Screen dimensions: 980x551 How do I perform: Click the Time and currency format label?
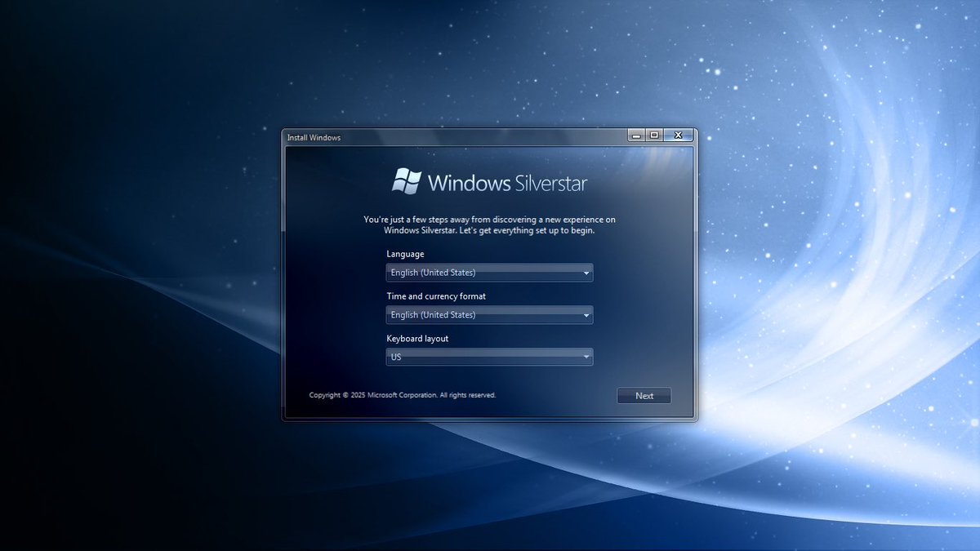pos(436,295)
